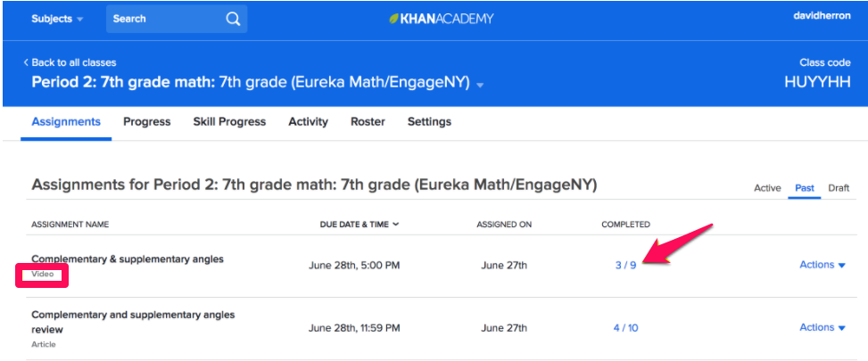Open the davidherron user account

point(814,15)
